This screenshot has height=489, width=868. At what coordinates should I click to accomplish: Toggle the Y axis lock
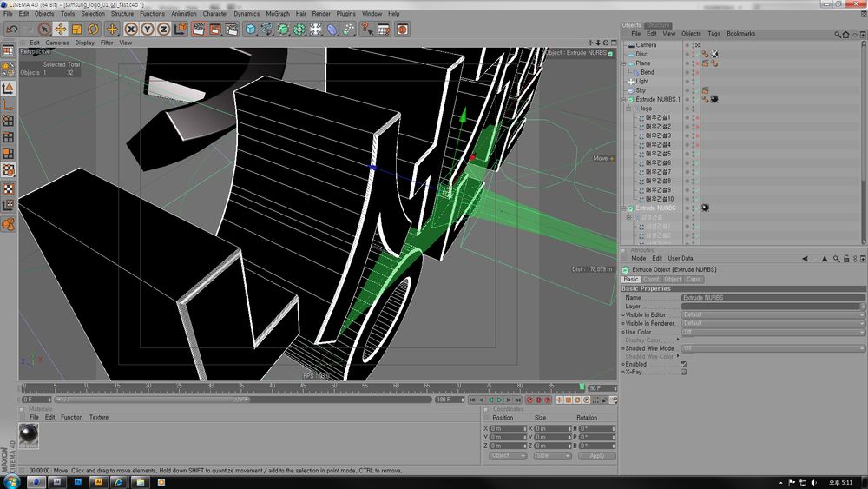point(148,30)
